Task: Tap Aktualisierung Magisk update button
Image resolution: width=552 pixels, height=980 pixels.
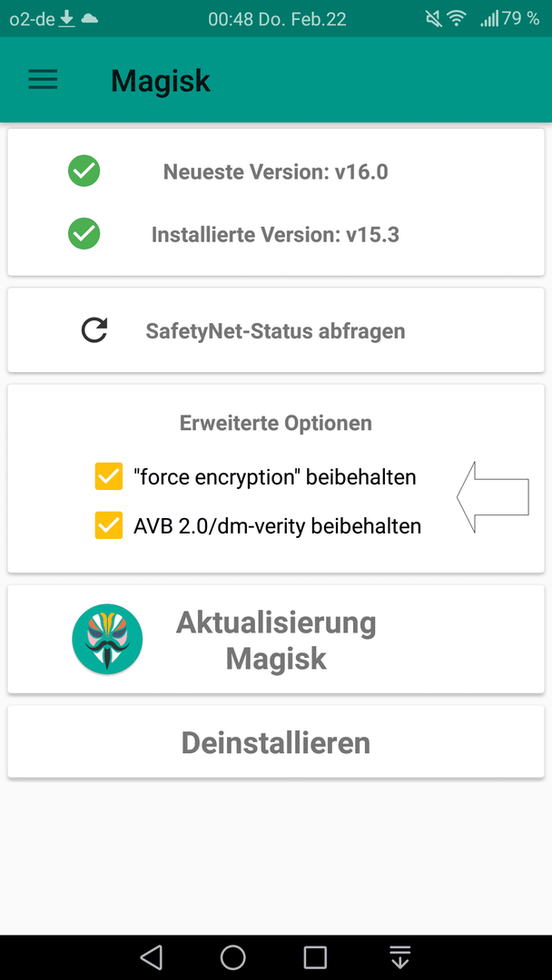Action: pos(276,640)
